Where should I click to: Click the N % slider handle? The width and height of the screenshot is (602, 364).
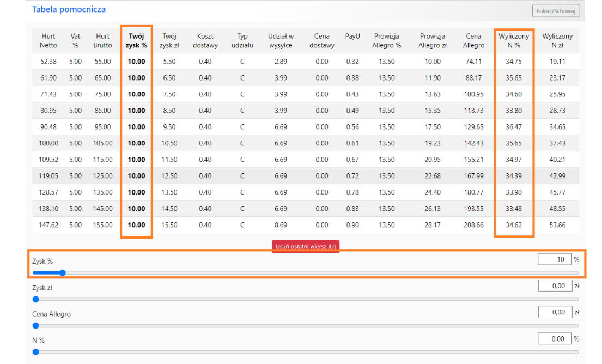point(36,351)
